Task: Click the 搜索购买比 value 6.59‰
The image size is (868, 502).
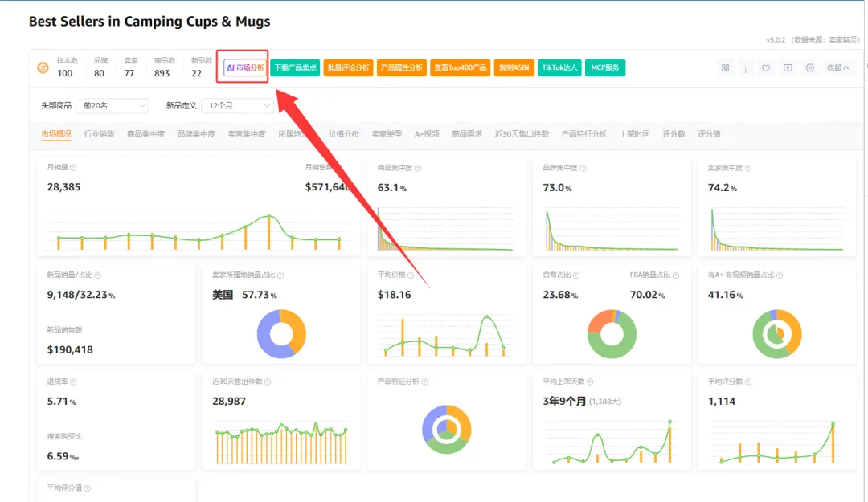Action: tap(63, 456)
